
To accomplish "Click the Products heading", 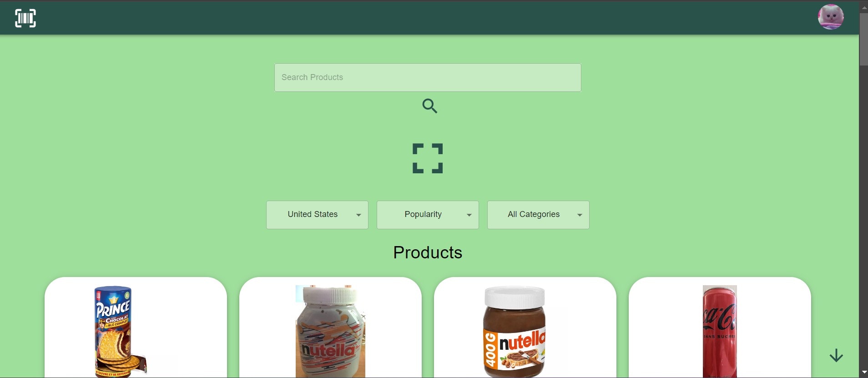I will pyautogui.click(x=428, y=252).
